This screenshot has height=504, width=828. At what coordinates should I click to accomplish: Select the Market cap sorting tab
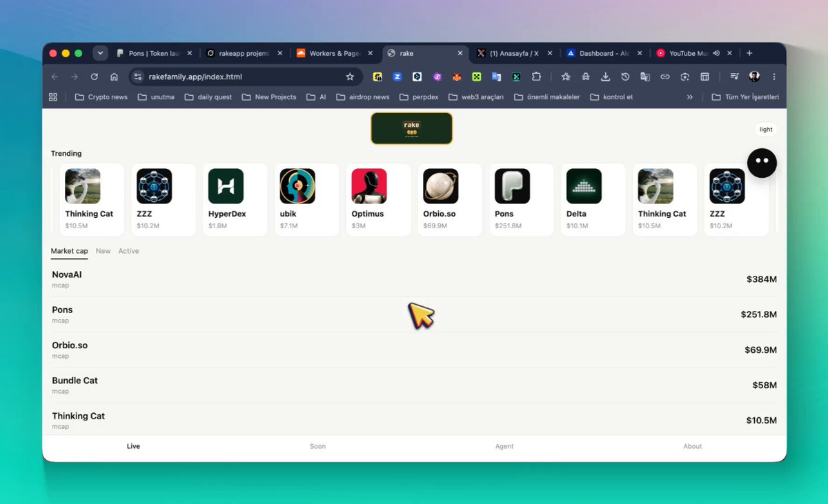coord(70,251)
